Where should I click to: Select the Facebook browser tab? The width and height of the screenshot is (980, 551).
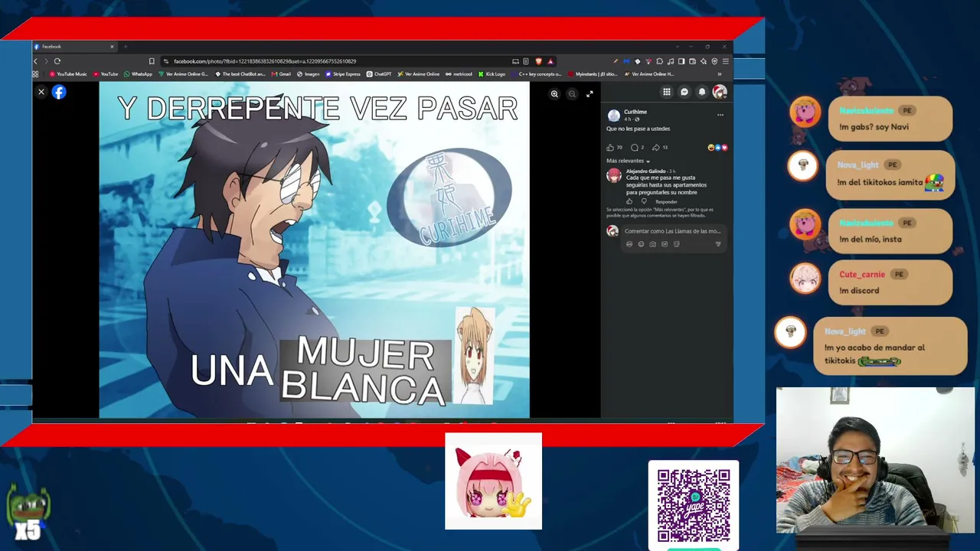(74, 47)
